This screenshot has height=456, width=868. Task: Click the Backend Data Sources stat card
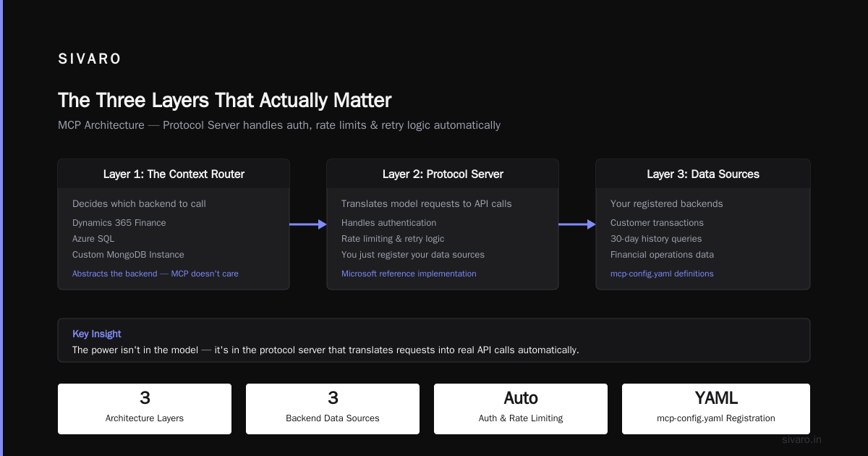click(333, 409)
